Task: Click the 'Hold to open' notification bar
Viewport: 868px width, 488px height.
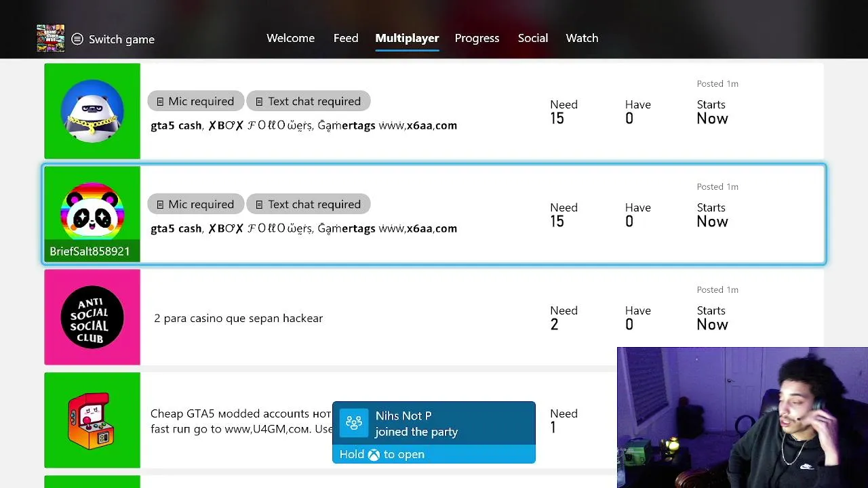Action: click(x=434, y=454)
